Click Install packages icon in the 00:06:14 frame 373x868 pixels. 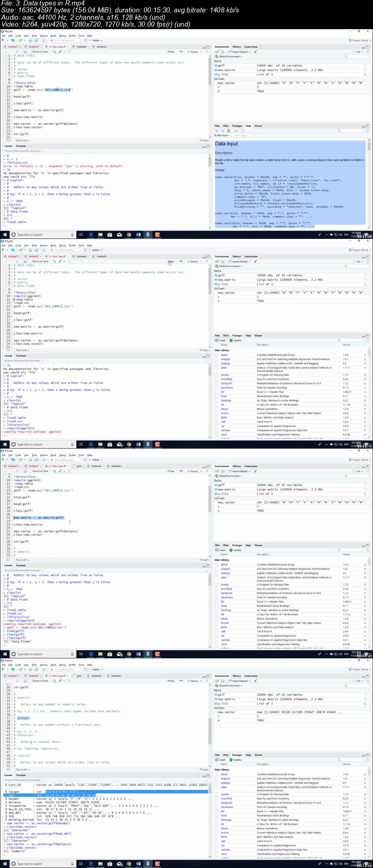(220, 340)
